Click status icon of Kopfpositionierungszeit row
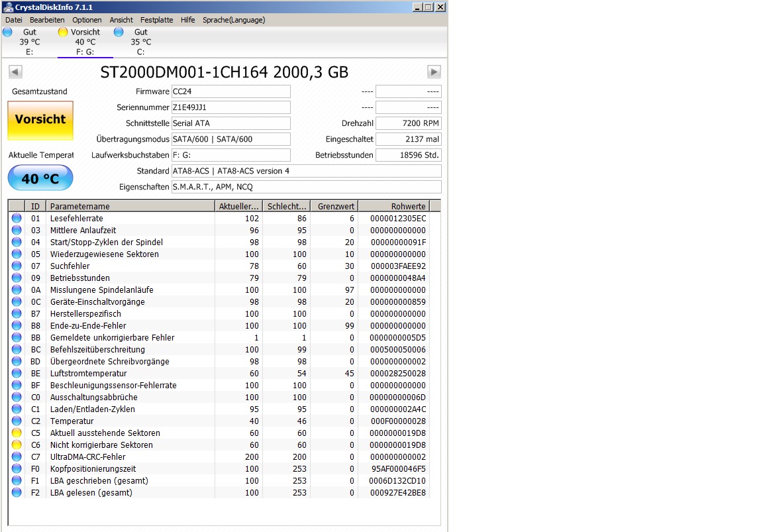The image size is (763, 532). (17, 468)
